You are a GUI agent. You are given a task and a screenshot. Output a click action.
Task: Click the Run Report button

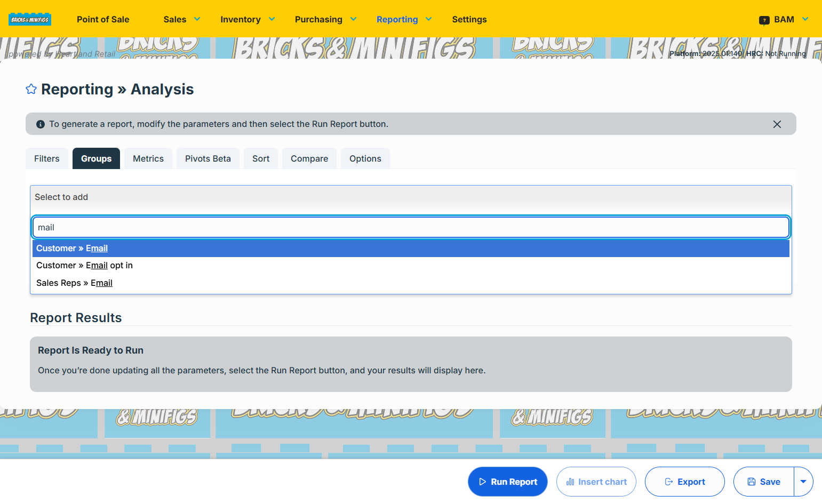[508, 482]
